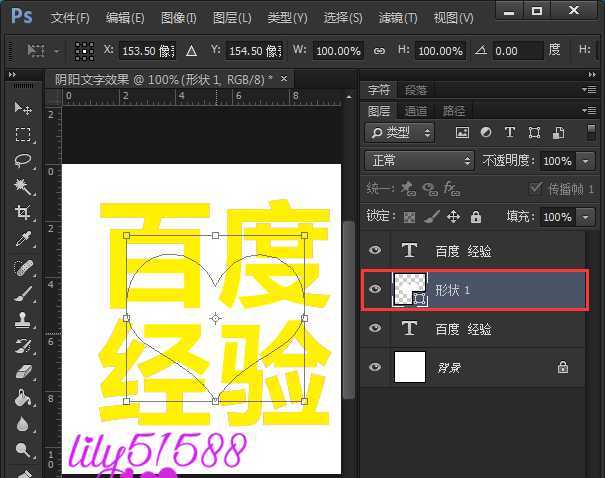
Task: Select the Eyedropper tool
Action: 22,240
